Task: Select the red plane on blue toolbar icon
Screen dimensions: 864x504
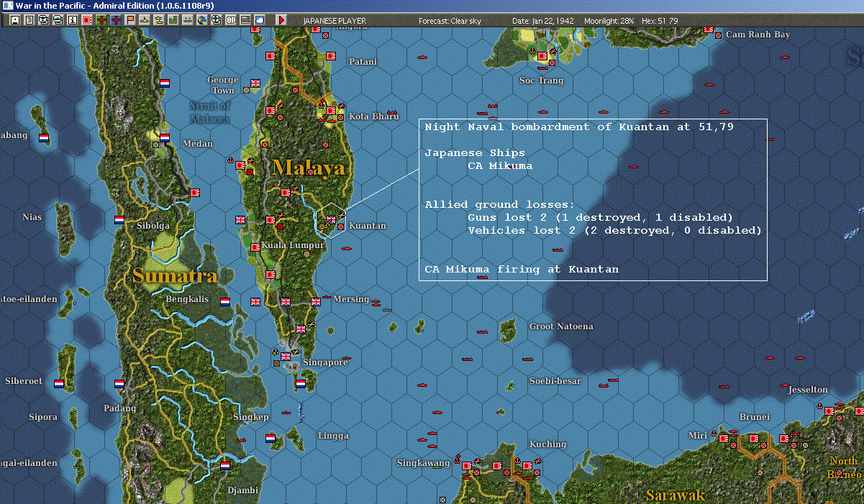Action: pos(116,20)
